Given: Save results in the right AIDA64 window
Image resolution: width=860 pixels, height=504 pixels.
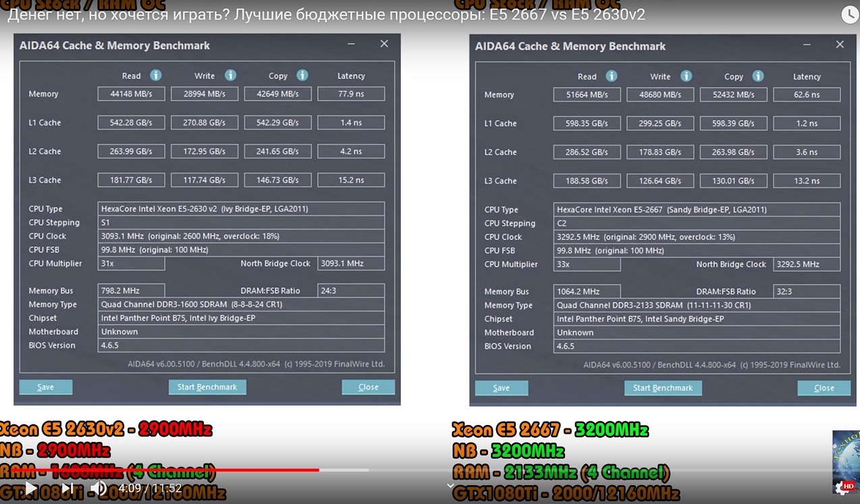Looking at the screenshot, I should point(502,387).
